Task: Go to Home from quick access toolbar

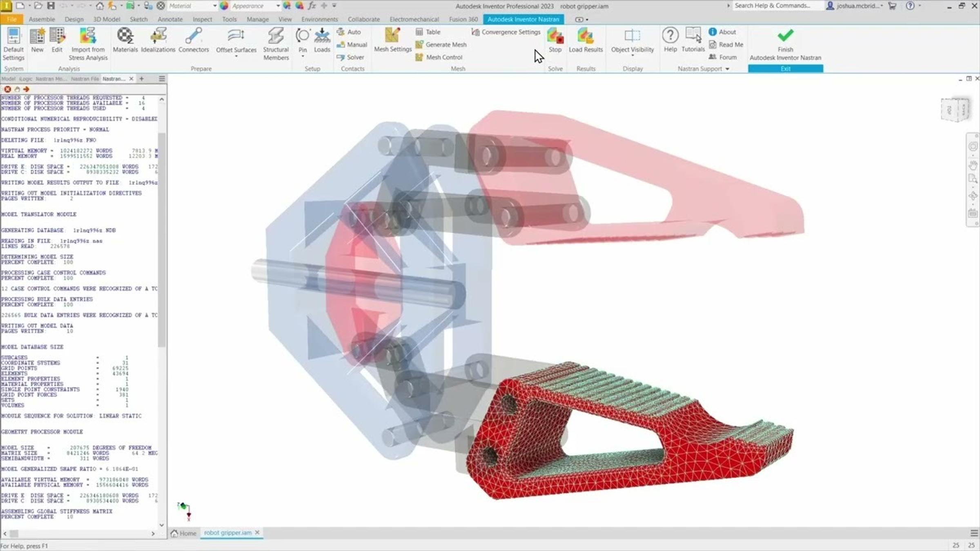Action: (100, 6)
